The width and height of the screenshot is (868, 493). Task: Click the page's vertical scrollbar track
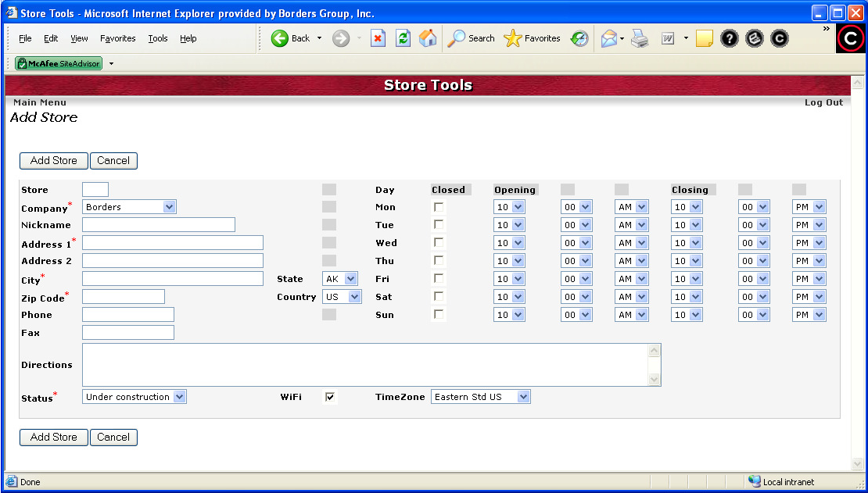click(857, 273)
